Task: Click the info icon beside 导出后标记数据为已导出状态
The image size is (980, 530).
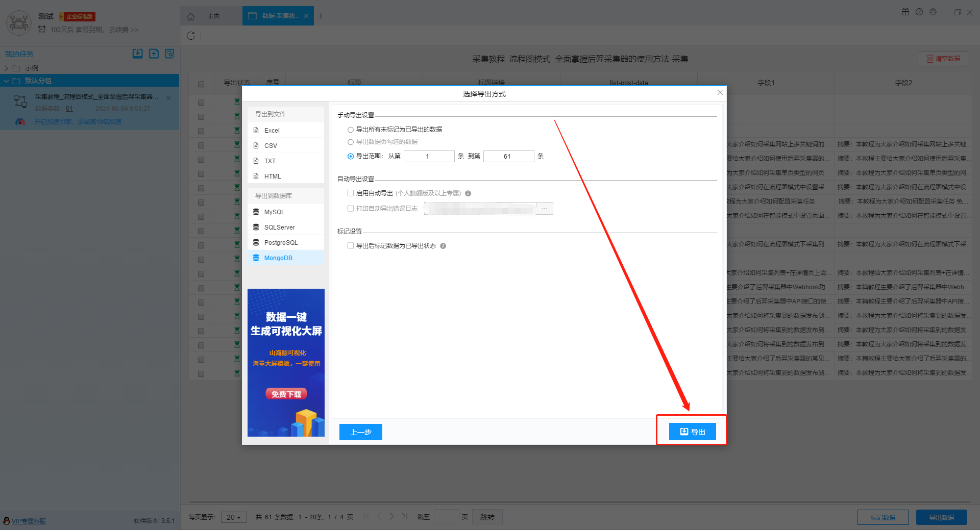Action: tap(443, 246)
